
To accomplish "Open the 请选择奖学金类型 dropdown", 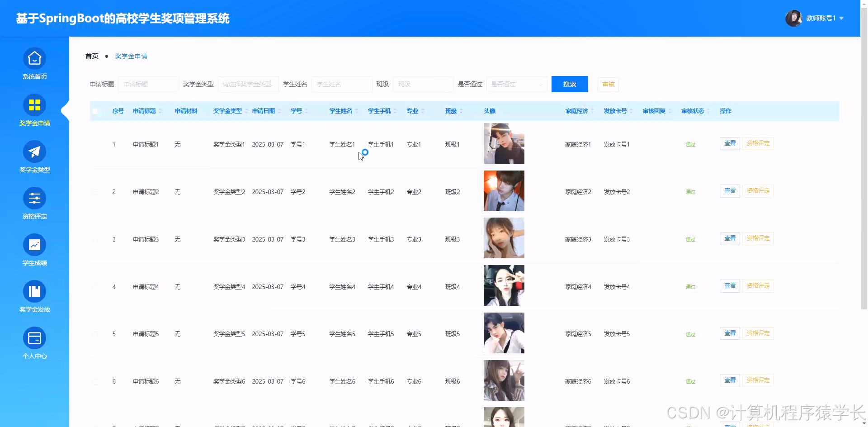I will click(248, 84).
